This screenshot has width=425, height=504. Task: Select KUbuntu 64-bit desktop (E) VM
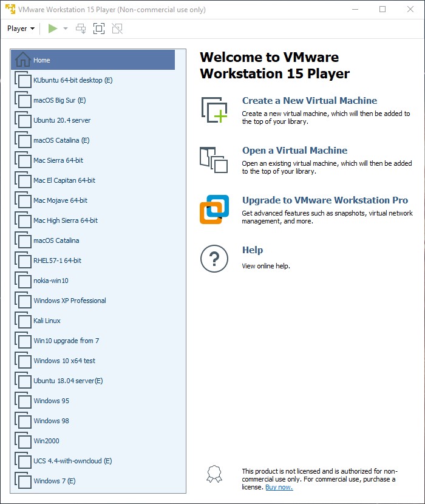pos(93,80)
